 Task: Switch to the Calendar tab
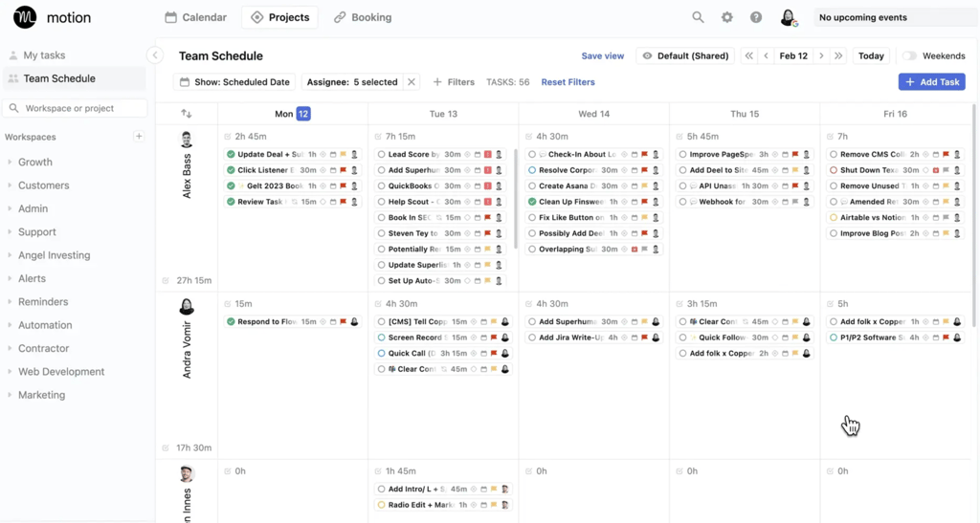[x=195, y=17]
